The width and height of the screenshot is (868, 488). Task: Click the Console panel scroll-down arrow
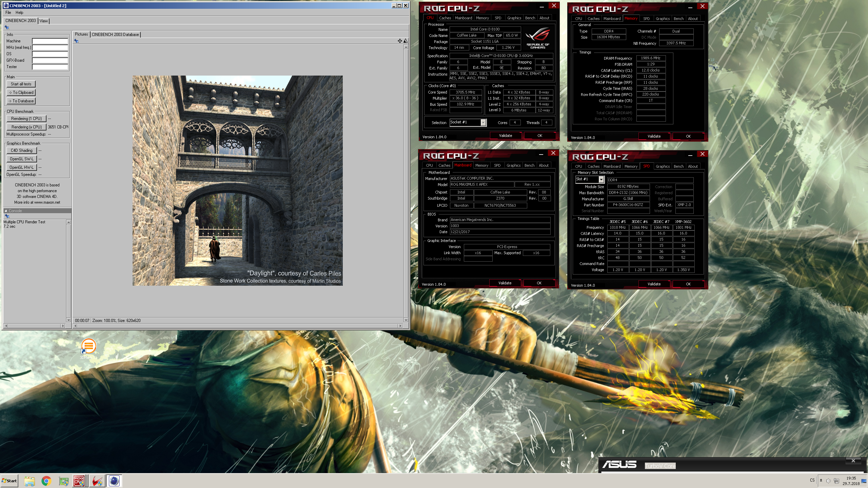tap(69, 320)
